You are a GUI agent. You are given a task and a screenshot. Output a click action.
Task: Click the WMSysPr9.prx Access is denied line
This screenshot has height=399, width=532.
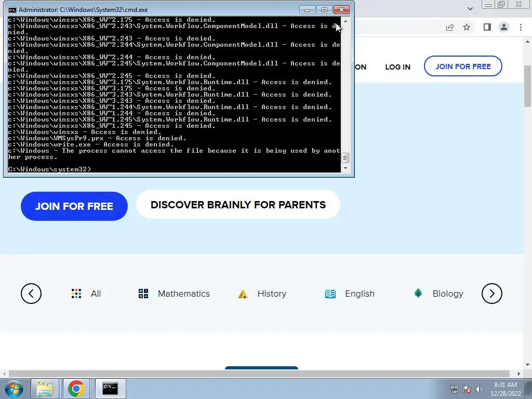click(x=97, y=138)
